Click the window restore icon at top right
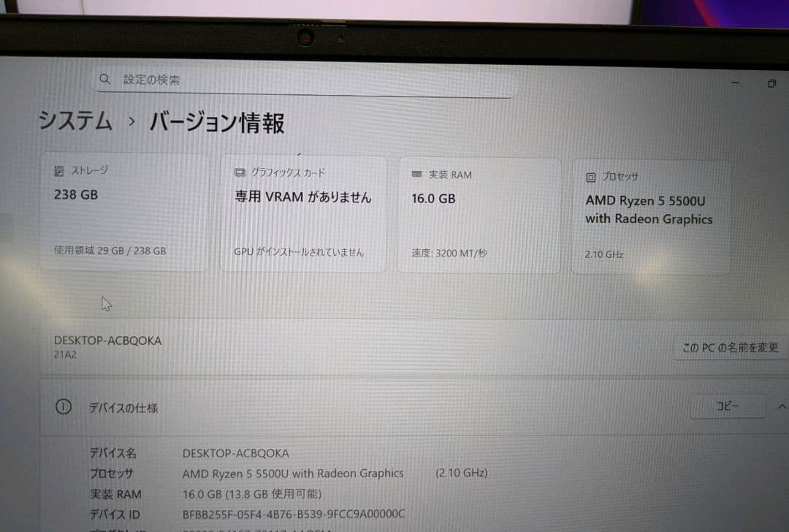The width and height of the screenshot is (789, 532). point(771,83)
